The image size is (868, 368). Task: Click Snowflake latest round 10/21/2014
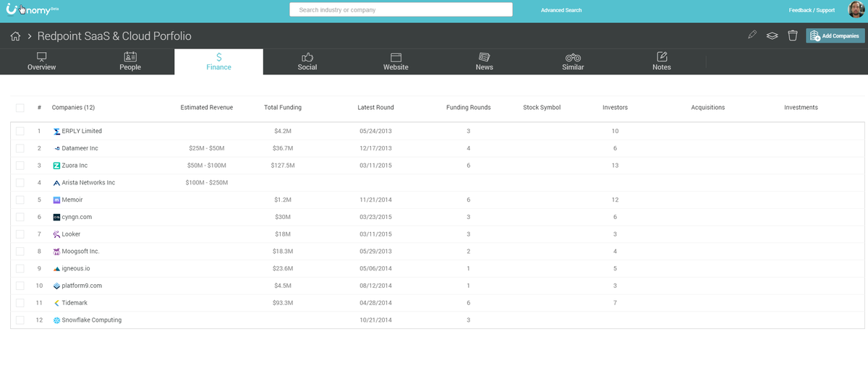[375, 320]
